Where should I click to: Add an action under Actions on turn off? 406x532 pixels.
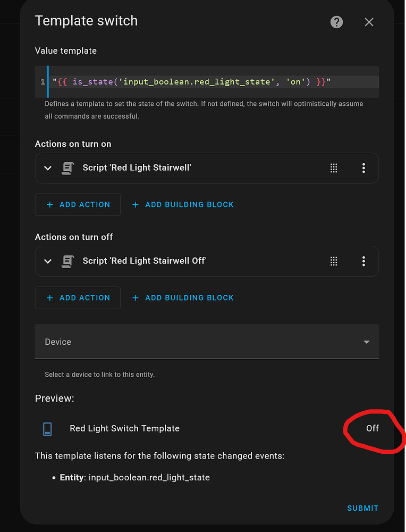pyautogui.click(x=78, y=297)
